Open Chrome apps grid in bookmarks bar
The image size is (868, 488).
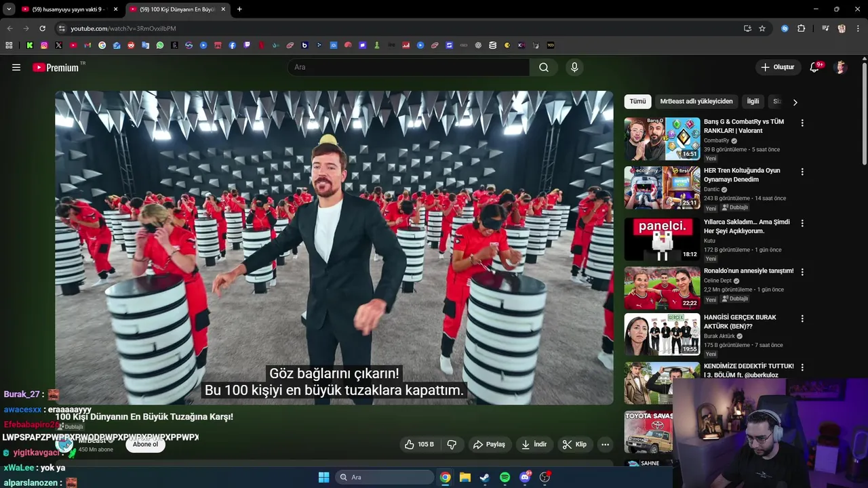[9, 45]
